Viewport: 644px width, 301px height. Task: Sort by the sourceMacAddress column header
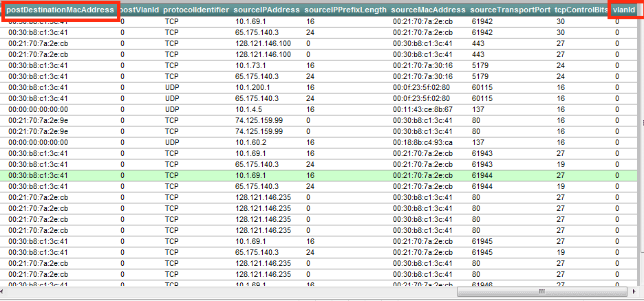point(429,10)
